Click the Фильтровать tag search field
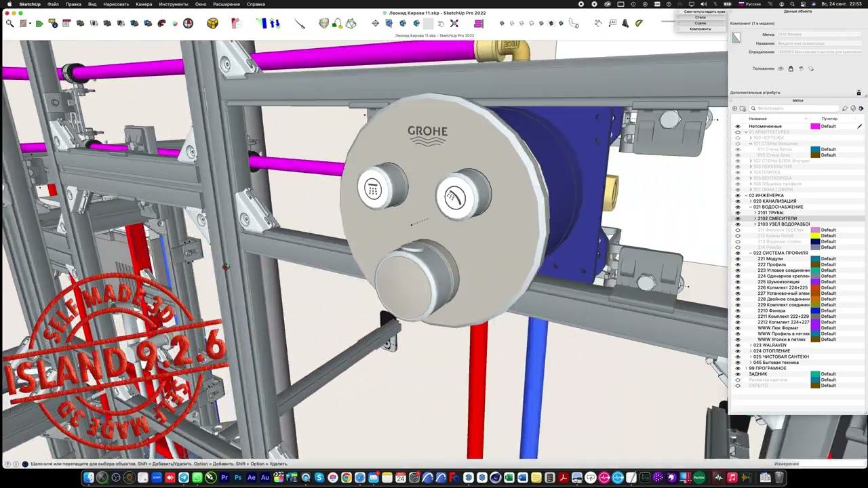The width and height of the screenshot is (868, 488). click(x=794, y=108)
